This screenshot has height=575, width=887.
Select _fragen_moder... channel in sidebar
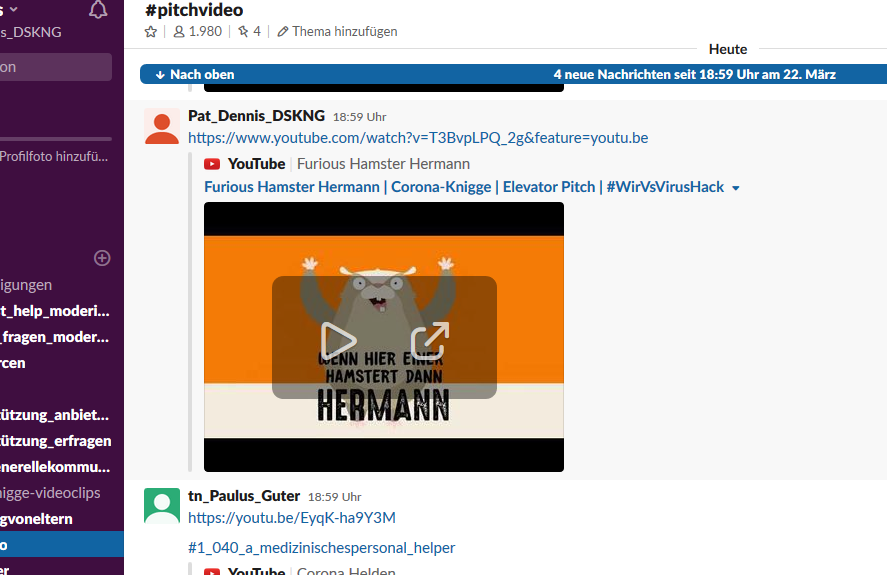coord(55,337)
